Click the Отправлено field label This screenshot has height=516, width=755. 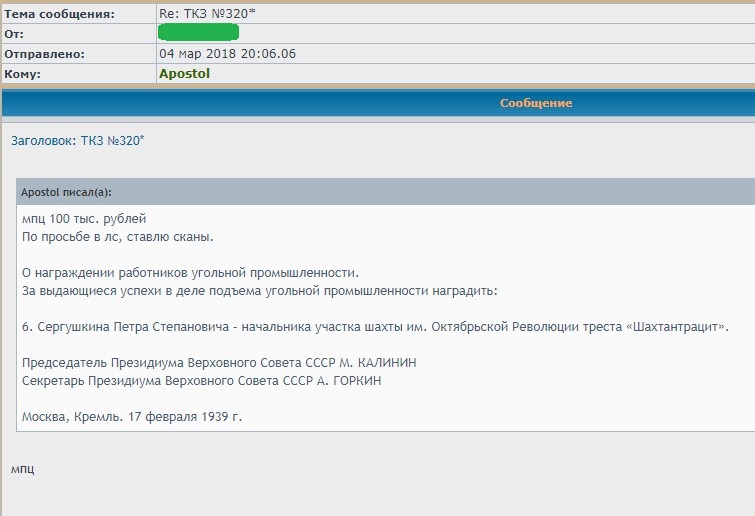[44, 54]
